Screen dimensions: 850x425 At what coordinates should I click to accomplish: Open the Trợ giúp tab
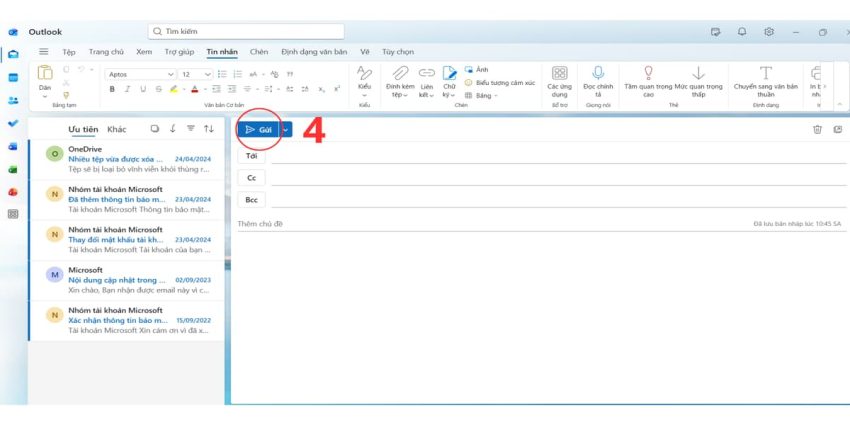[179, 52]
